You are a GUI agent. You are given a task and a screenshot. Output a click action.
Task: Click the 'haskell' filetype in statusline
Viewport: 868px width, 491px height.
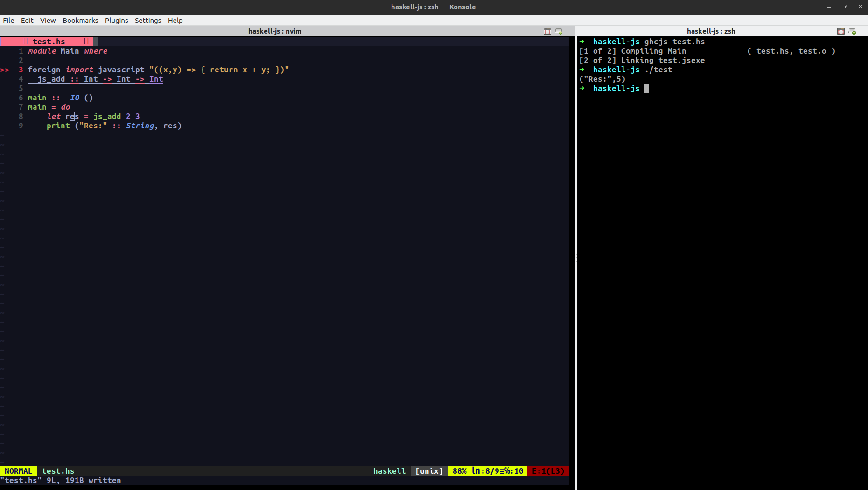pyautogui.click(x=389, y=471)
